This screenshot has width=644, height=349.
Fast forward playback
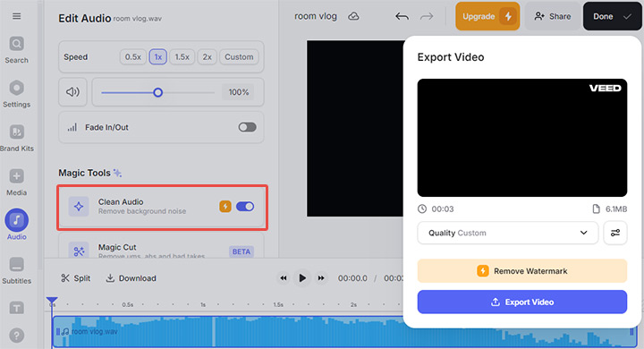pos(321,278)
